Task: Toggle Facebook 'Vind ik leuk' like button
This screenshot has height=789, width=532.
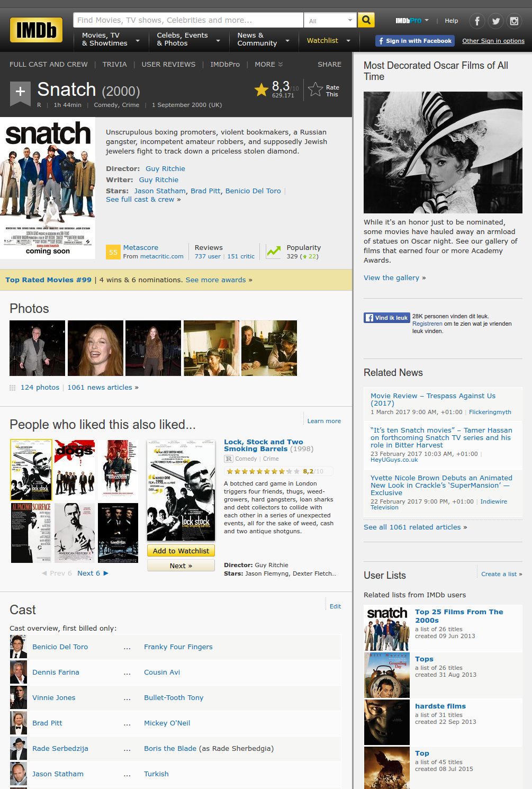Action: [x=387, y=318]
